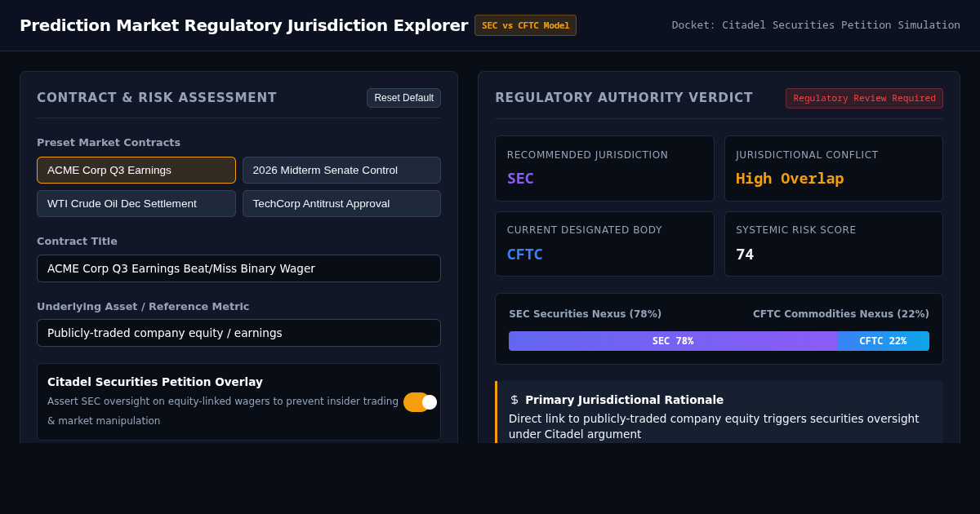The height and width of the screenshot is (514, 980).
Task: Click the Prediction Market Regulatory Jurisdiction Explorer title
Action: pyautogui.click(x=243, y=25)
